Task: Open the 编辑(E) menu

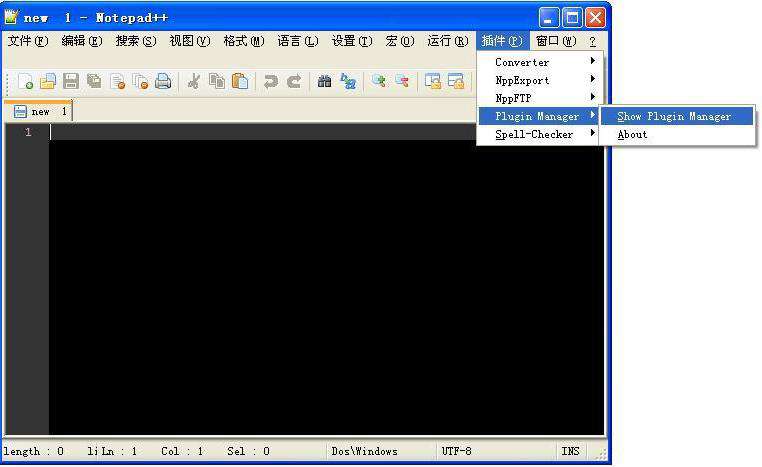Action: click(82, 41)
